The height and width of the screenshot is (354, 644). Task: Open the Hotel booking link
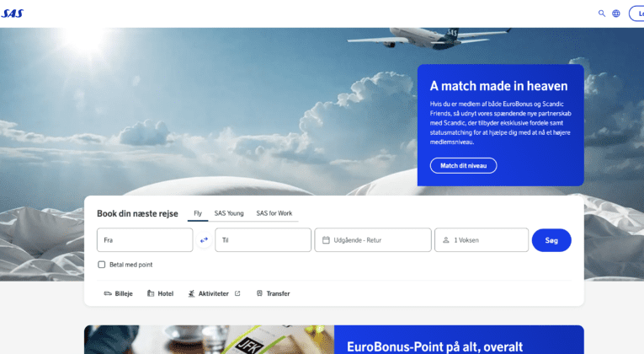(x=160, y=293)
